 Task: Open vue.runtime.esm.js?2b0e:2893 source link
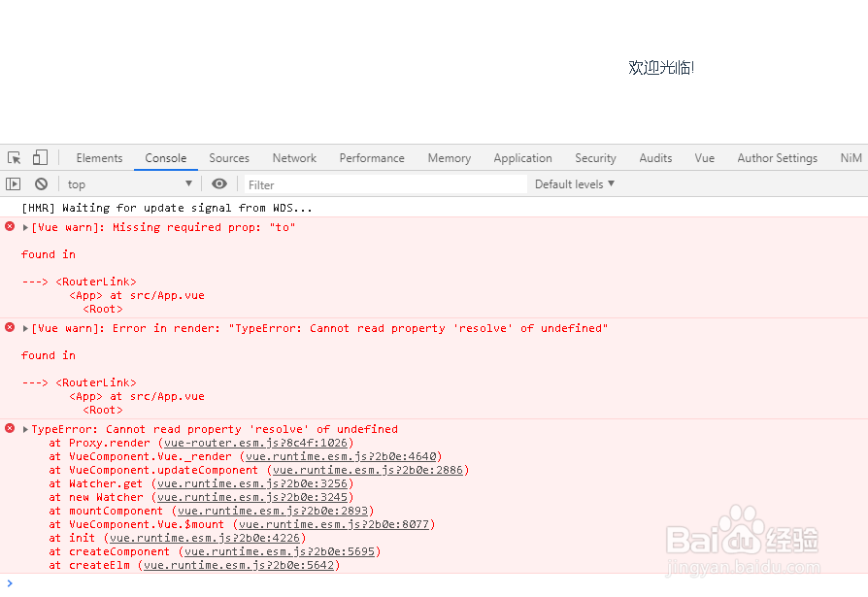point(273,511)
